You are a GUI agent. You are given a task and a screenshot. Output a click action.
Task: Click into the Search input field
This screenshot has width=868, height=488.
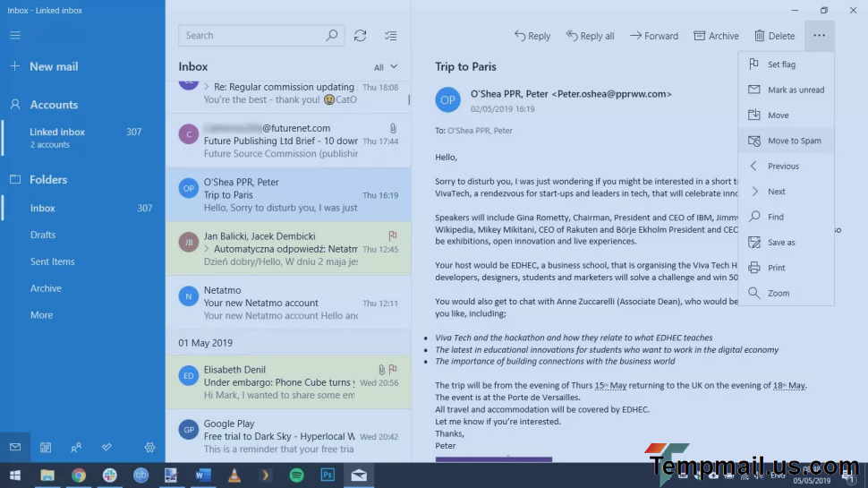coord(251,36)
